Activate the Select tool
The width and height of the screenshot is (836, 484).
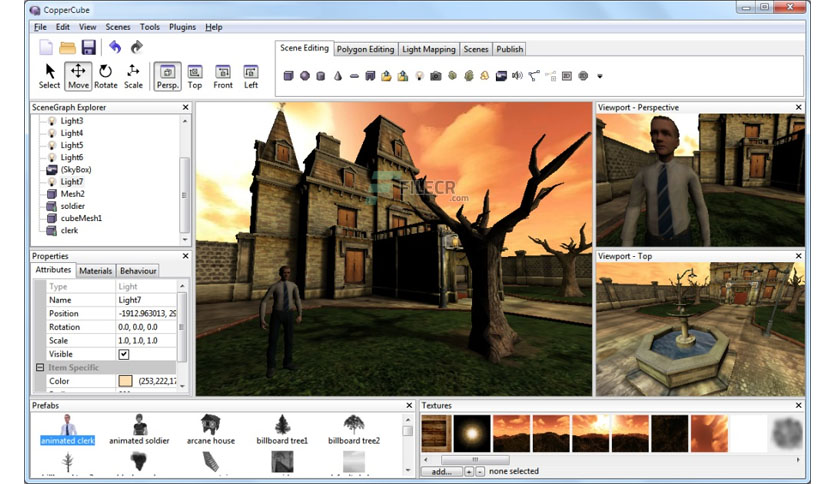50,76
